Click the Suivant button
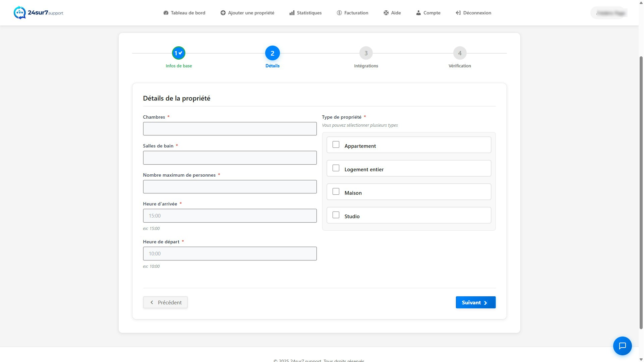The width and height of the screenshot is (644, 362). [475, 302]
